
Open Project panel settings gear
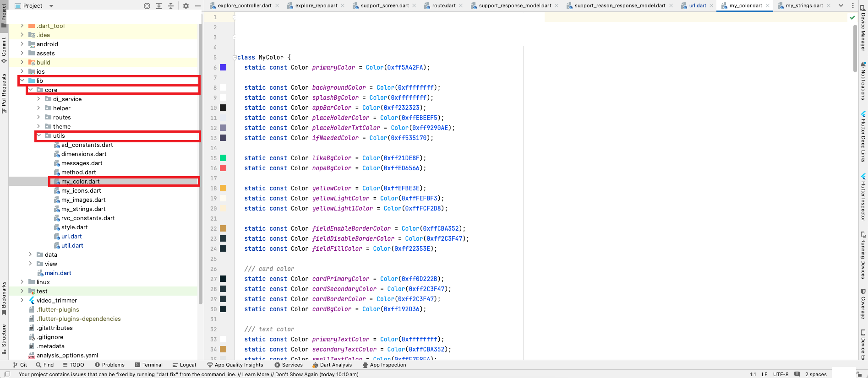point(186,6)
